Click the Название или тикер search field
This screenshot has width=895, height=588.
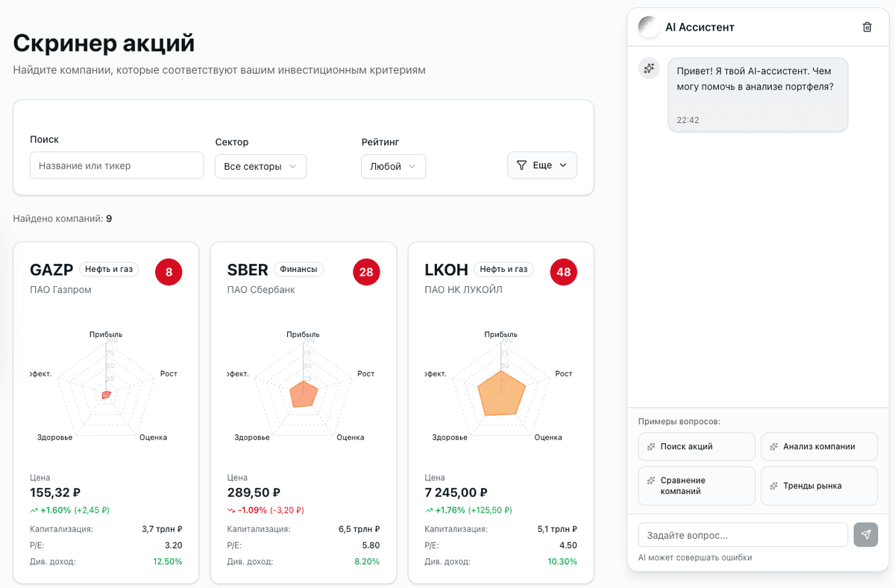[116, 165]
